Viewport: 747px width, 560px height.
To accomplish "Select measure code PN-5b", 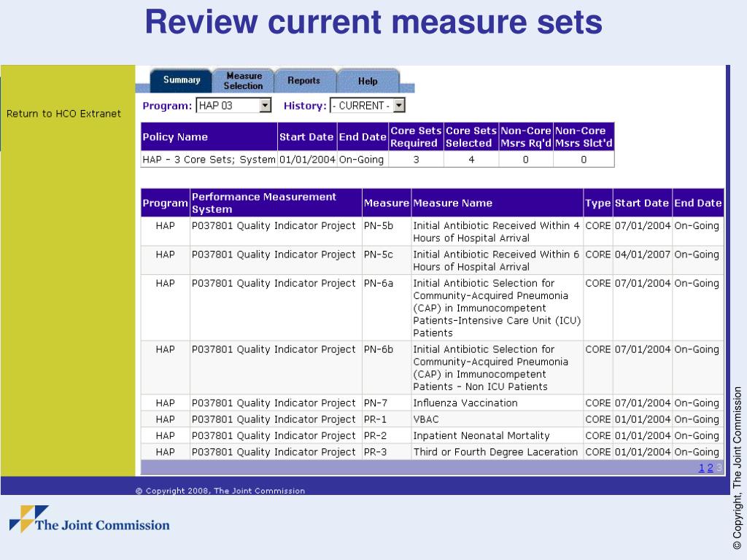I will pos(379,226).
